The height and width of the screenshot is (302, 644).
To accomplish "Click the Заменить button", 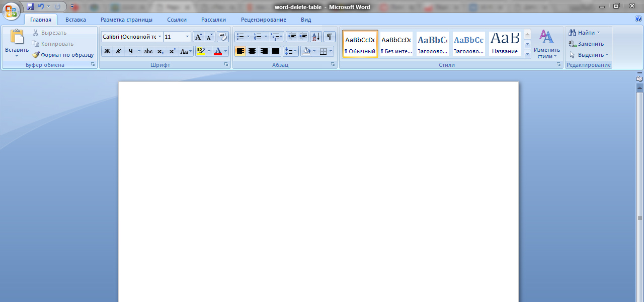I will tap(586, 44).
